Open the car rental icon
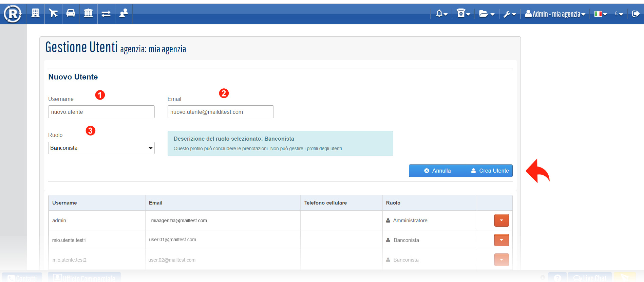Viewport: 644px width, 282px height. pos(71,14)
